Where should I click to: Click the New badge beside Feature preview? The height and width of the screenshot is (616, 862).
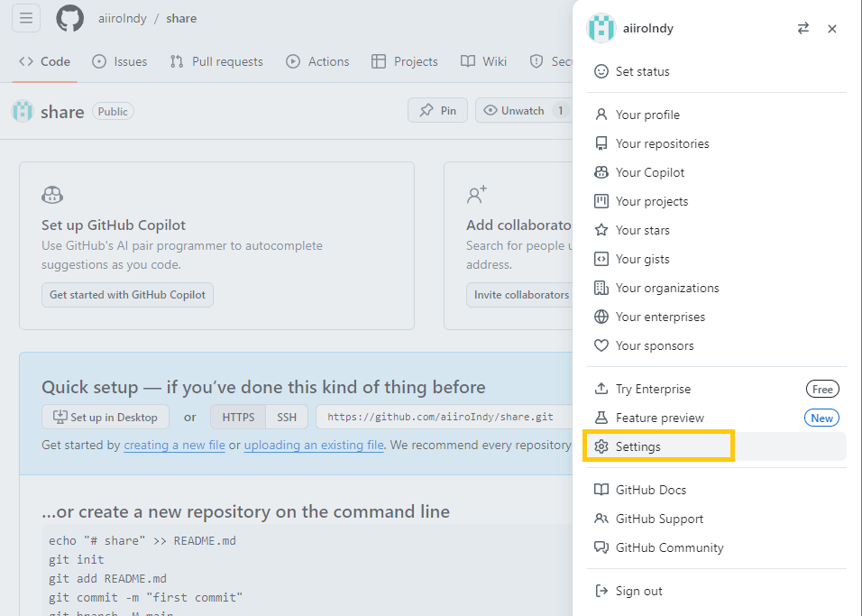(x=821, y=418)
